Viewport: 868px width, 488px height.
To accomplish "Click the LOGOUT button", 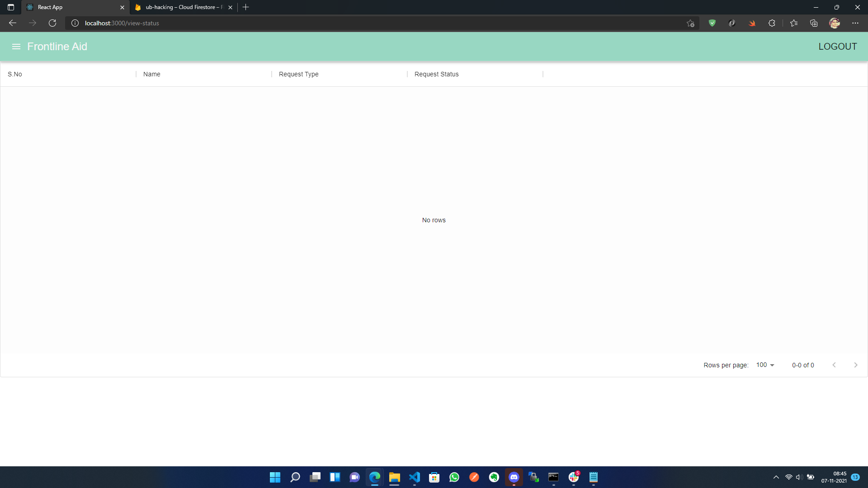I will click(837, 47).
